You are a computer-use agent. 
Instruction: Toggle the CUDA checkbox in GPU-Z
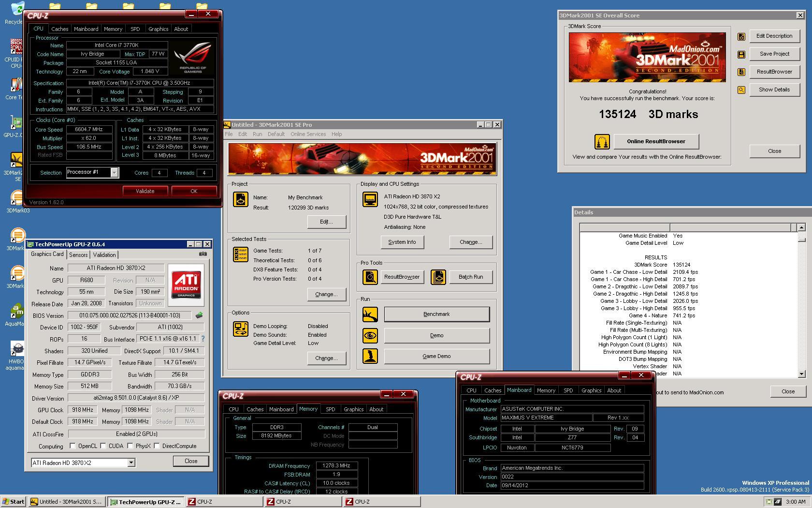(103, 446)
